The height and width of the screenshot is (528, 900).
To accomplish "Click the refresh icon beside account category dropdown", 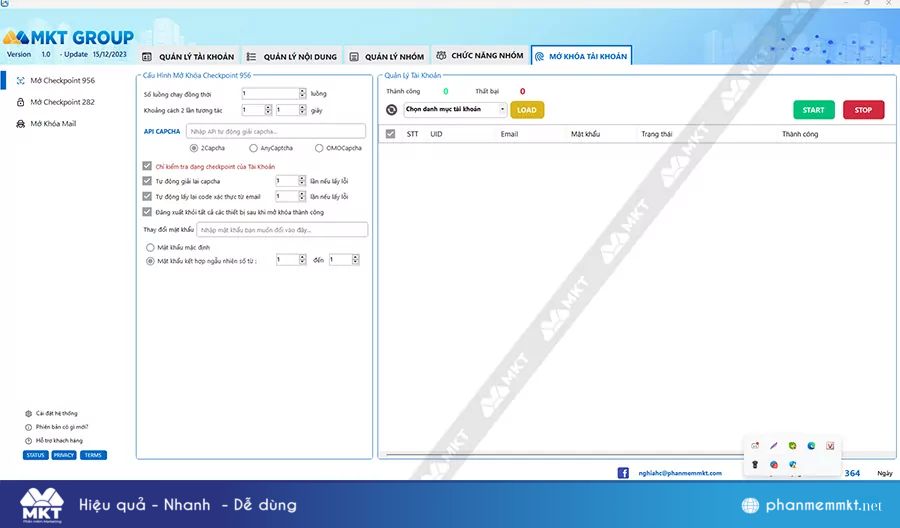I will [x=393, y=110].
